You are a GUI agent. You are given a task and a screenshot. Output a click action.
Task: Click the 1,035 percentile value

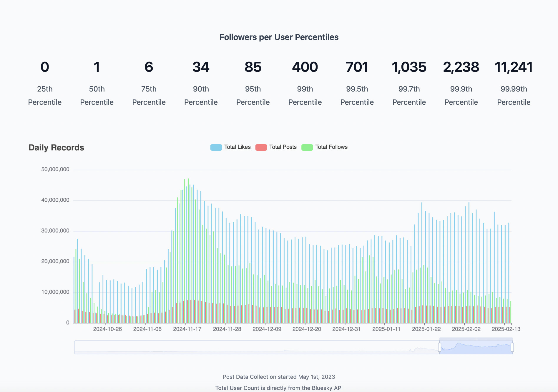tap(409, 67)
